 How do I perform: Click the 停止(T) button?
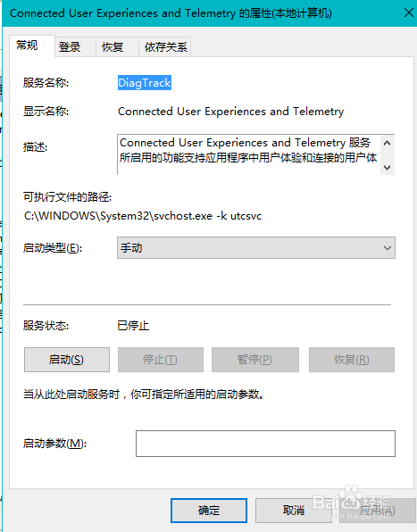click(x=161, y=360)
